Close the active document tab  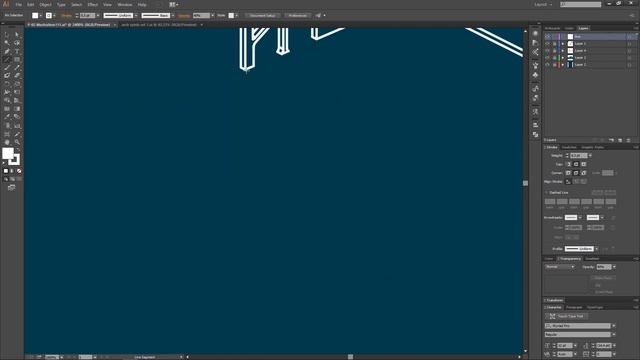tap(115, 25)
